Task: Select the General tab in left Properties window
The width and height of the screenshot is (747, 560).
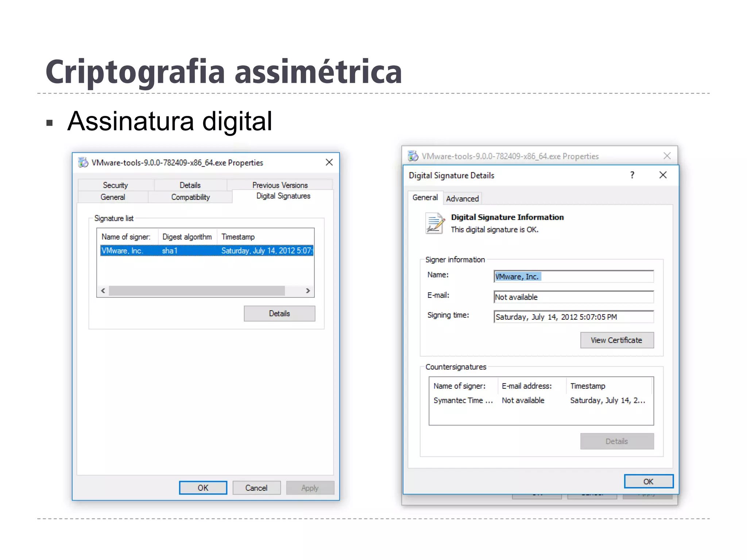Action: tap(113, 197)
